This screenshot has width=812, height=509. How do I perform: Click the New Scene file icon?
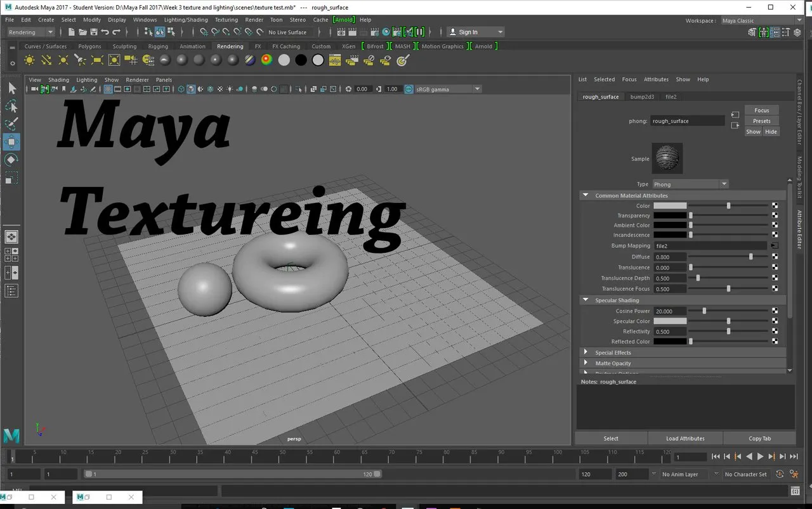pyautogui.click(x=71, y=32)
